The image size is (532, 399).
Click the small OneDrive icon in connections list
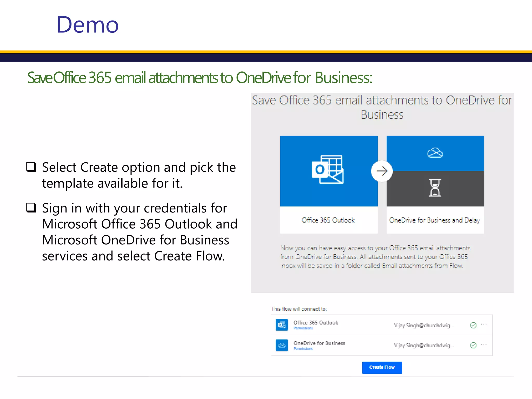tap(282, 345)
